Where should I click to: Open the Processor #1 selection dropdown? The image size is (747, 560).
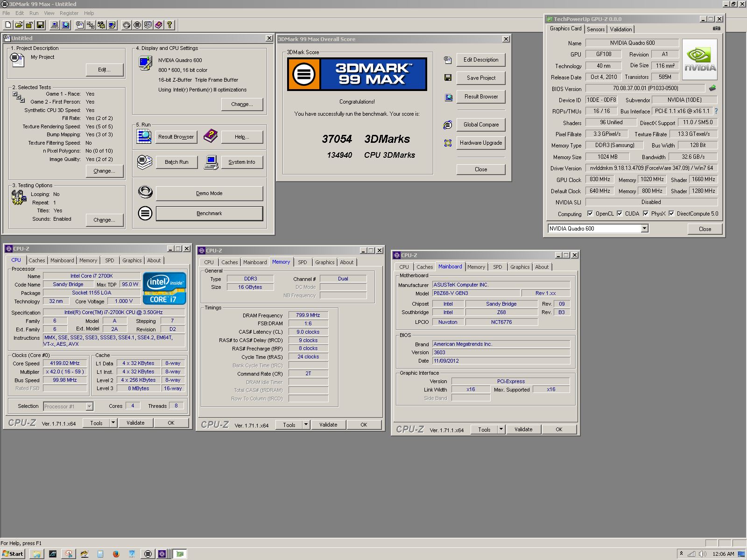coord(89,406)
